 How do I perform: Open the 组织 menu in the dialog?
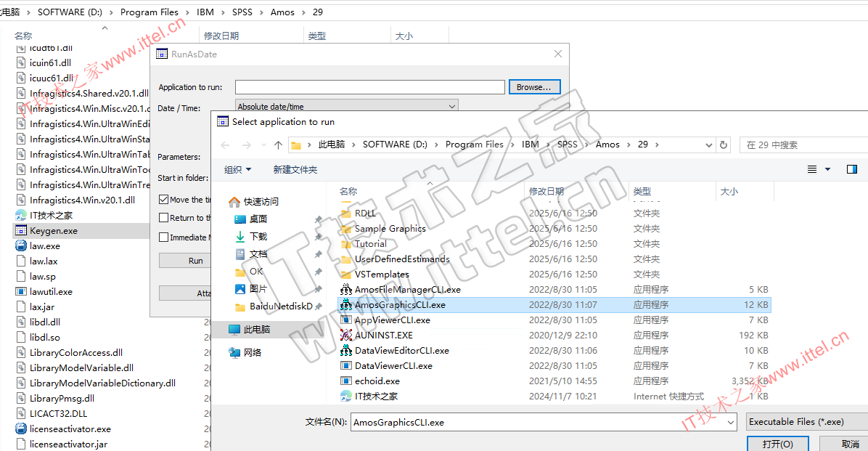pos(237,169)
